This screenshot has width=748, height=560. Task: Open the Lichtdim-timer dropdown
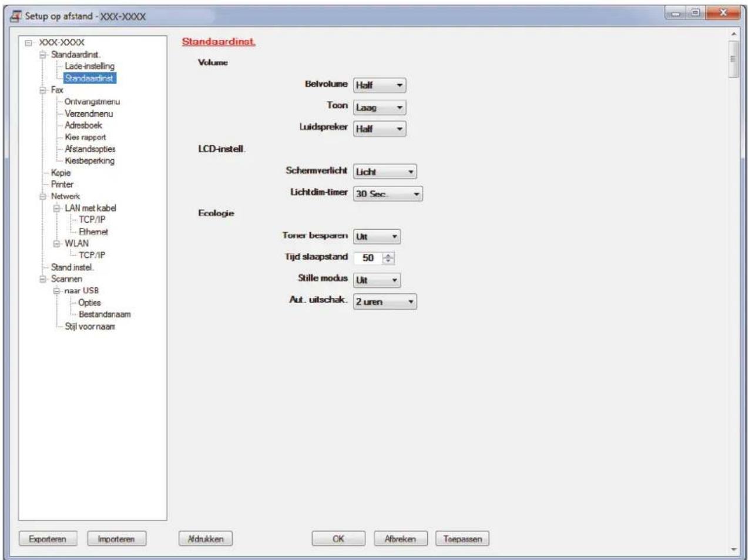388,194
